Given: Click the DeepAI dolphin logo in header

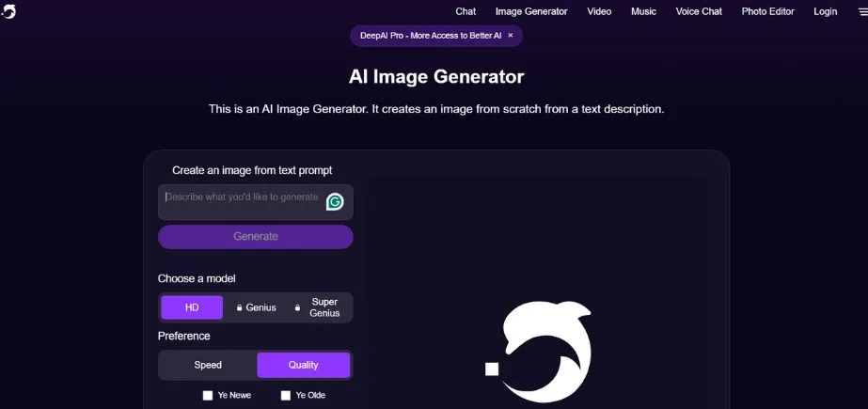Looking at the screenshot, I should pyautogui.click(x=8, y=11).
